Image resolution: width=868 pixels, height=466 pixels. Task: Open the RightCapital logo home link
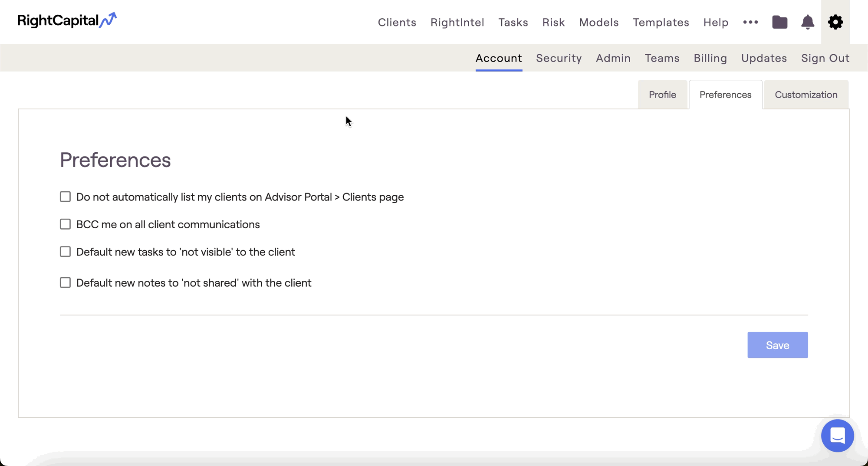[x=67, y=20]
